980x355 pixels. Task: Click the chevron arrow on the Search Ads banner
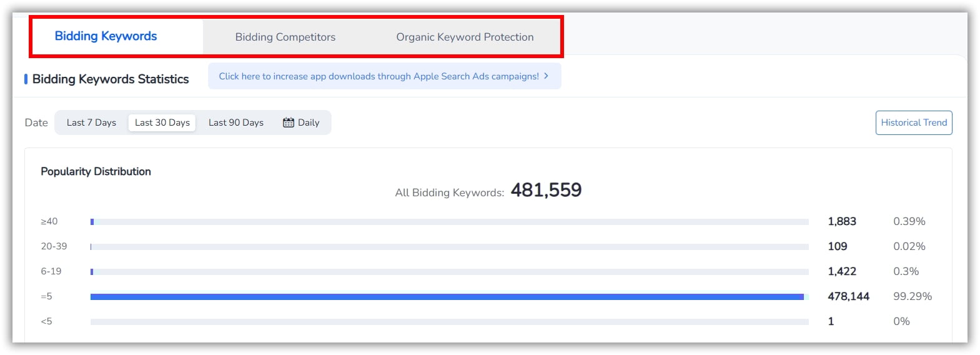pos(546,76)
